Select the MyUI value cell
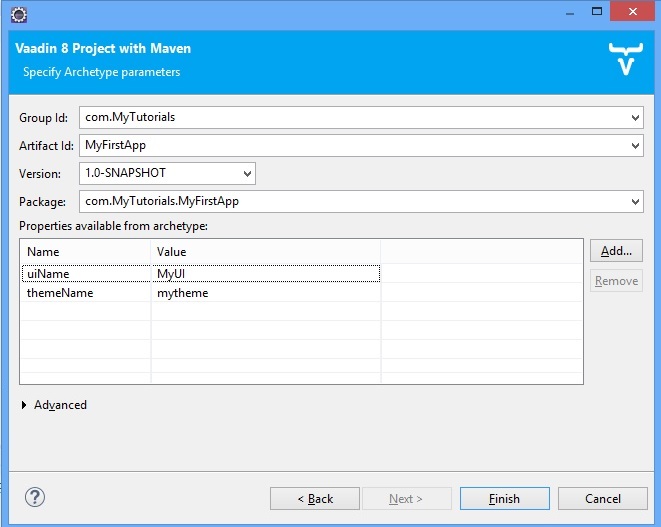Viewport: 661px width, 527px height. tap(266, 274)
